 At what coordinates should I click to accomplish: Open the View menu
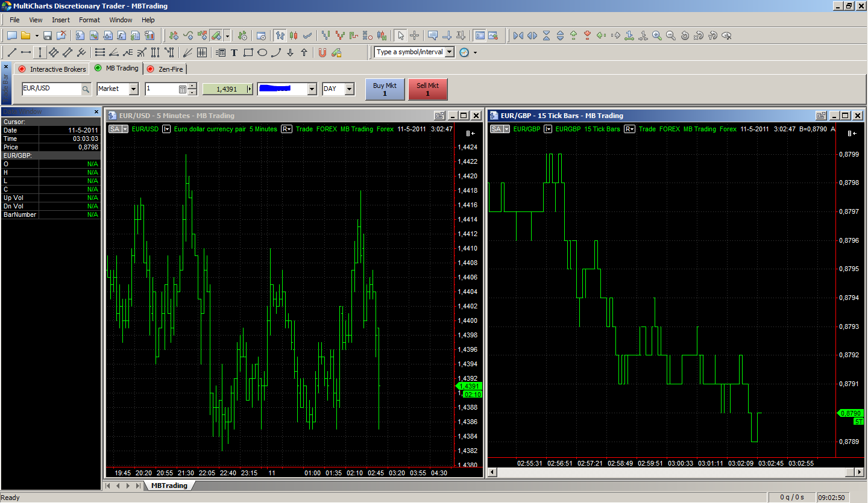(x=36, y=20)
